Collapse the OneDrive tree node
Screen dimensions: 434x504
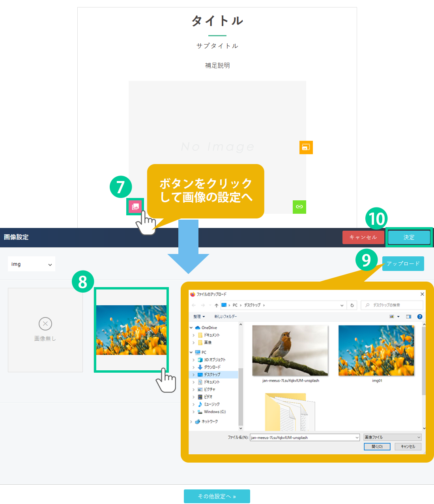pyautogui.click(x=191, y=328)
